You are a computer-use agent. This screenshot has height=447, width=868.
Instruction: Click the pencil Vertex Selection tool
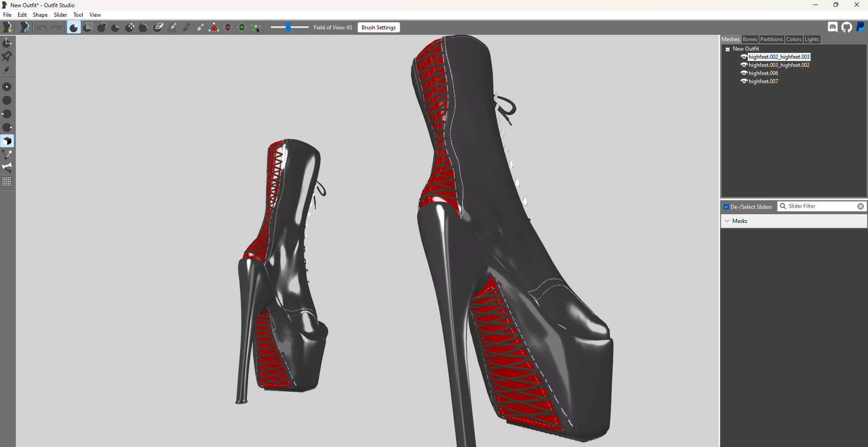pyautogui.click(x=7, y=70)
